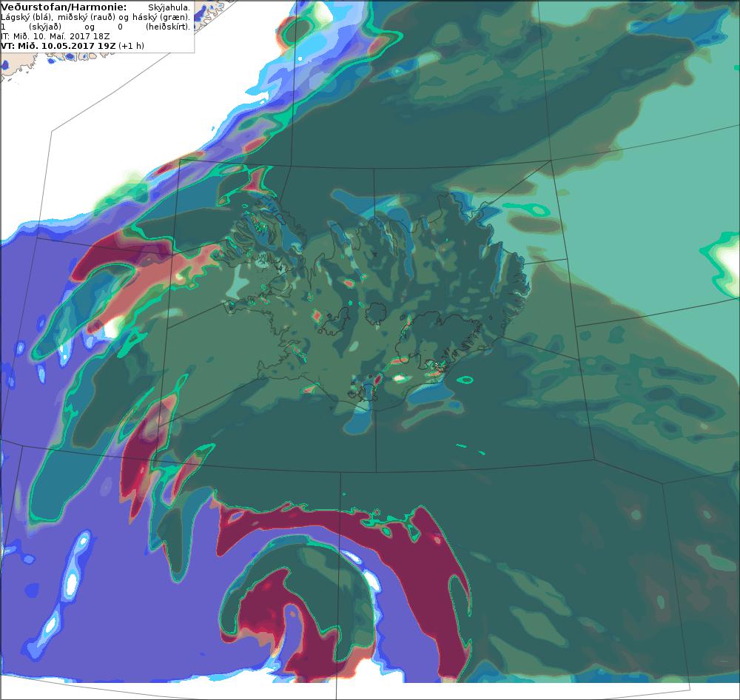Select the "VT: Mið. 10.05.2017 19Z" valid time
The width and height of the screenshot is (740, 700).
coord(58,46)
